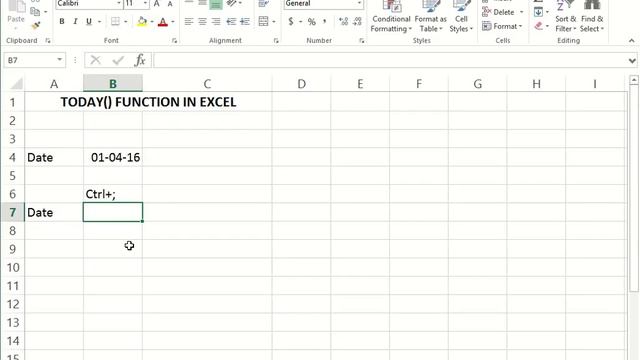640x360 pixels.
Task: Select cell with 01-04-16
Action: (x=113, y=157)
